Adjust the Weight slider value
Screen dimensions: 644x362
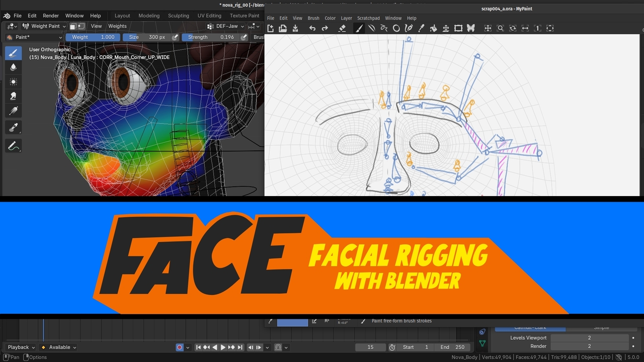tap(93, 37)
